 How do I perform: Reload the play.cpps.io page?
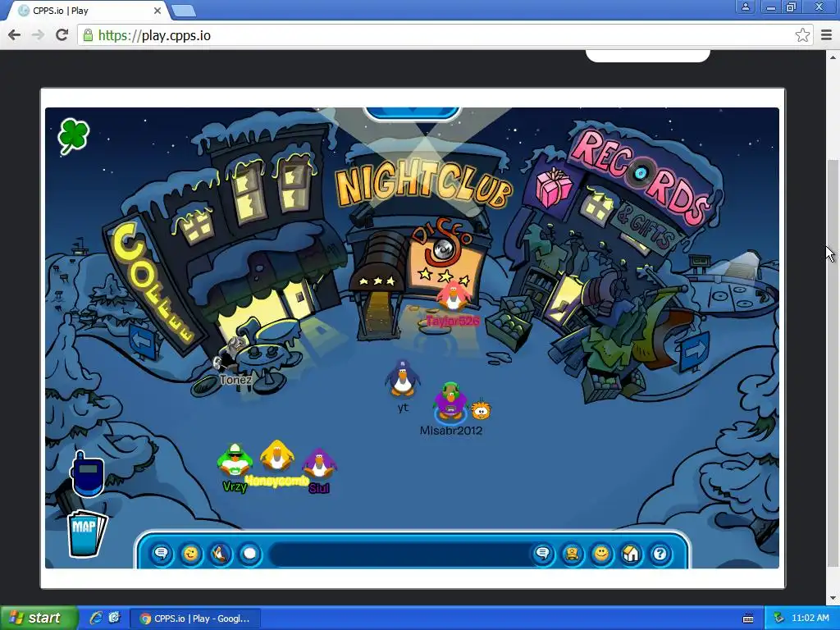coord(62,35)
